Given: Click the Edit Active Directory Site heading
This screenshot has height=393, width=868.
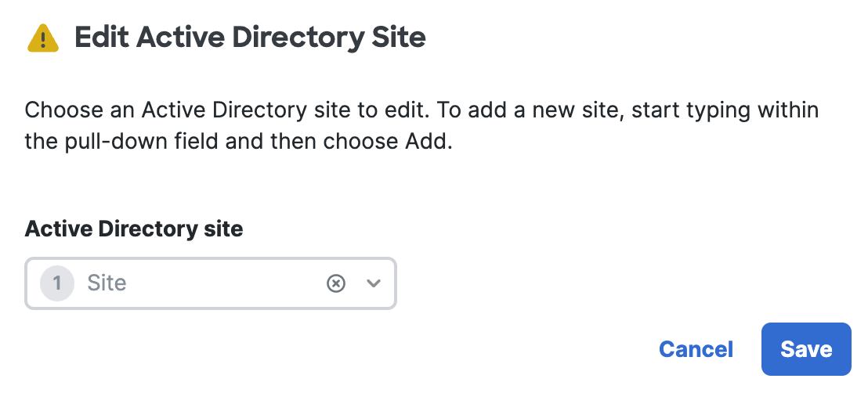Looking at the screenshot, I should pos(250,38).
